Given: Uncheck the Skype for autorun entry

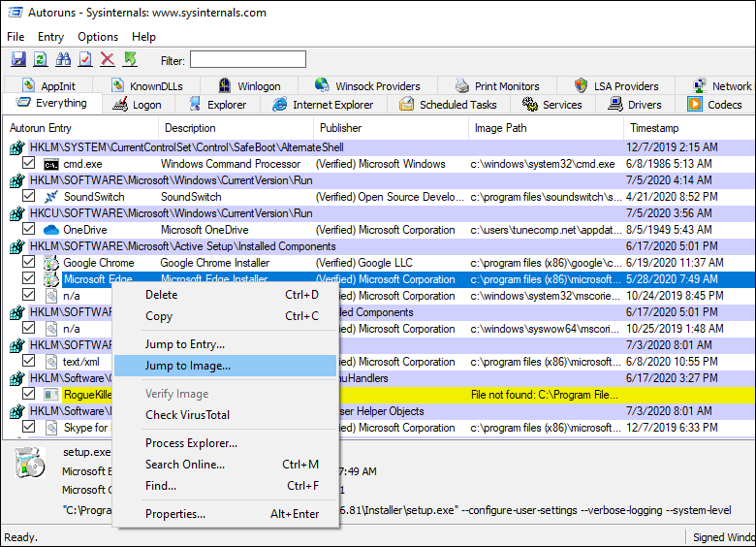Looking at the screenshot, I should click(x=28, y=427).
